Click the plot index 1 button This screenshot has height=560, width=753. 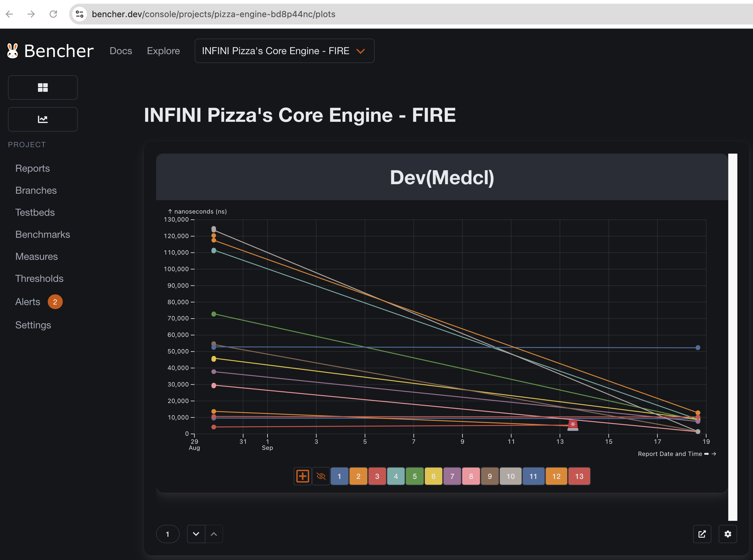pos(167,534)
